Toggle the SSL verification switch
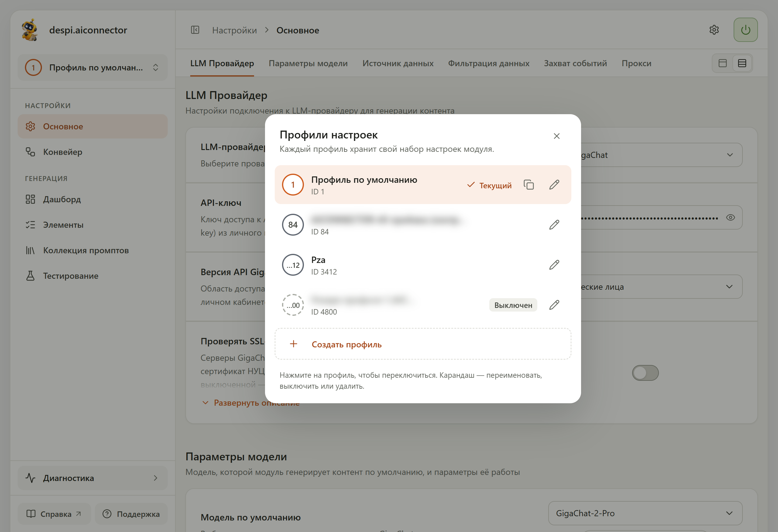This screenshot has width=778, height=532. [x=645, y=373]
